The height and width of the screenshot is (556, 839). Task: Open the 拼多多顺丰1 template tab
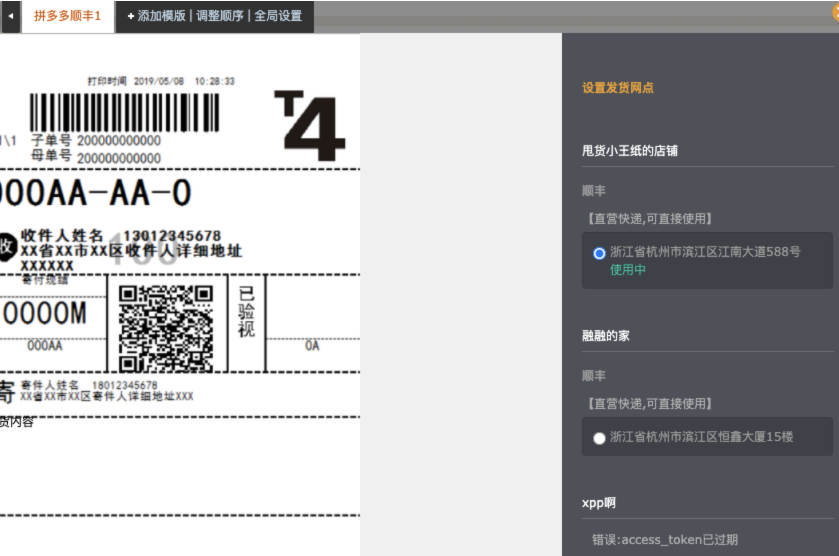[67, 16]
